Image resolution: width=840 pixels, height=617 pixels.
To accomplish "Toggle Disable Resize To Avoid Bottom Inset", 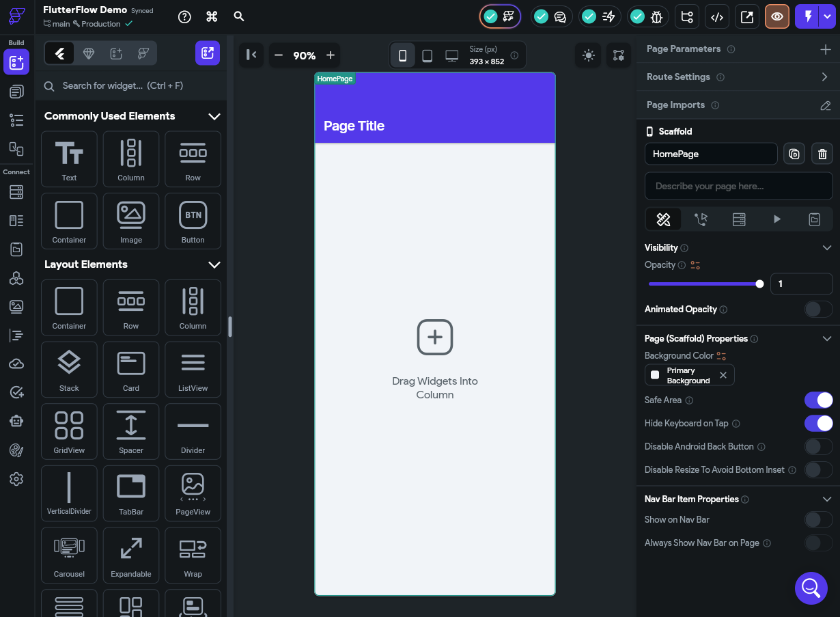I will click(818, 470).
